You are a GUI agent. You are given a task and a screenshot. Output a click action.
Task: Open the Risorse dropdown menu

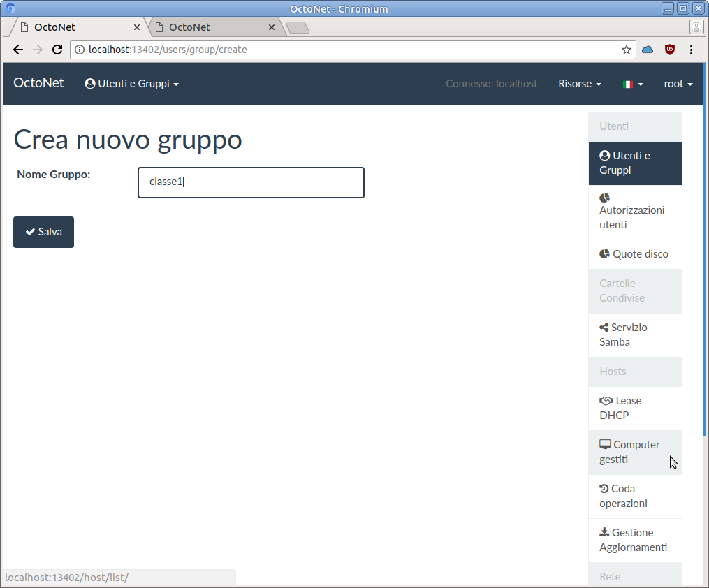click(x=580, y=84)
